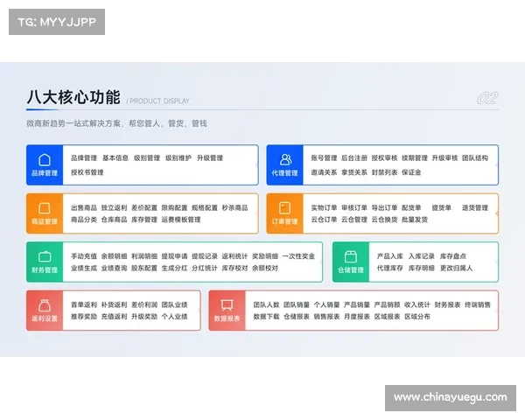Select the 商品管理 orange icon tile

click(44, 208)
